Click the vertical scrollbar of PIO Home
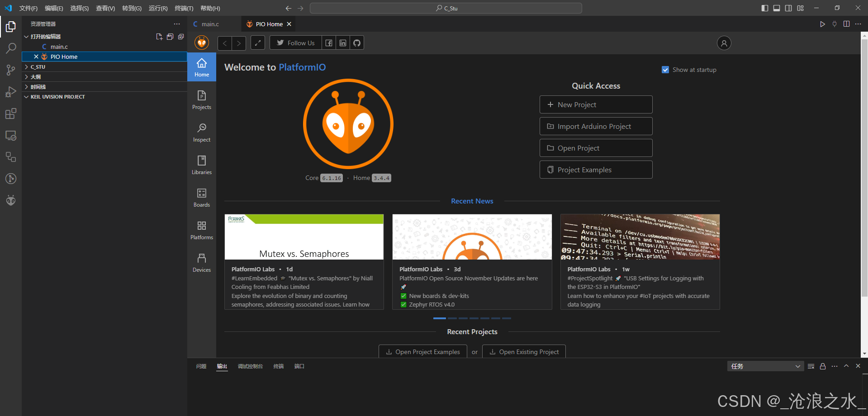 pyautogui.click(x=864, y=167)
